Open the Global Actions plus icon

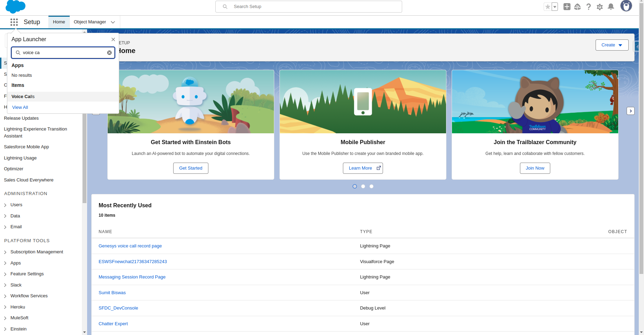(x=567, y=7)
